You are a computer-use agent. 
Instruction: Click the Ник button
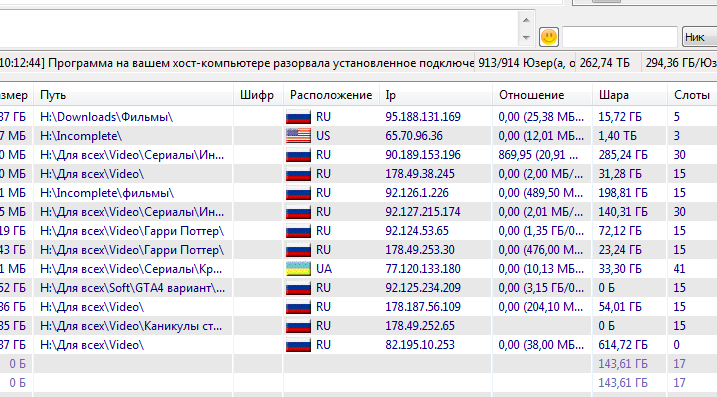click(x=700, y=37)
